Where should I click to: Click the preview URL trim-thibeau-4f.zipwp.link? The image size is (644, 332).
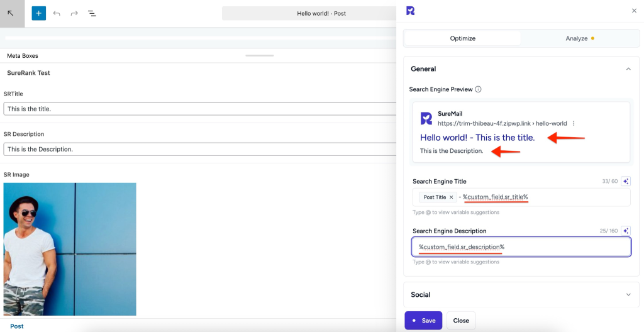pyautogui.click(x=502, y=123)
